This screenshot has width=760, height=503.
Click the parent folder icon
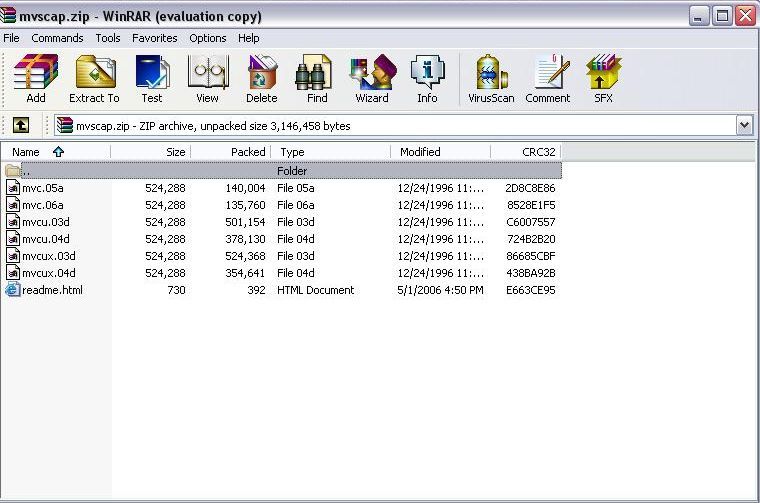tap(13, 171)
